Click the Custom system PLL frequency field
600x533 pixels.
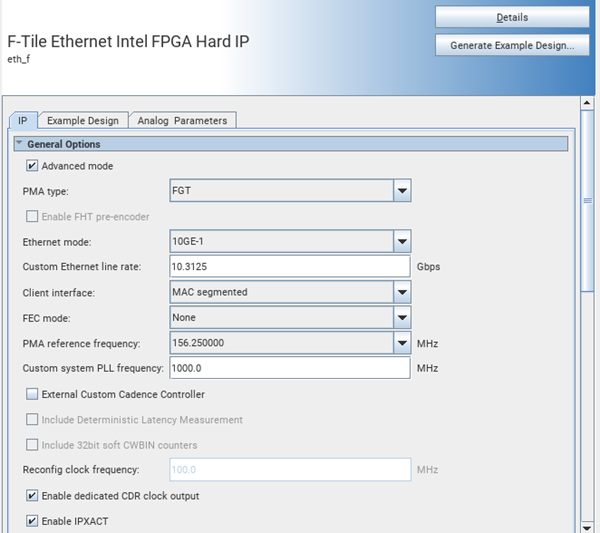coord(291,369)
